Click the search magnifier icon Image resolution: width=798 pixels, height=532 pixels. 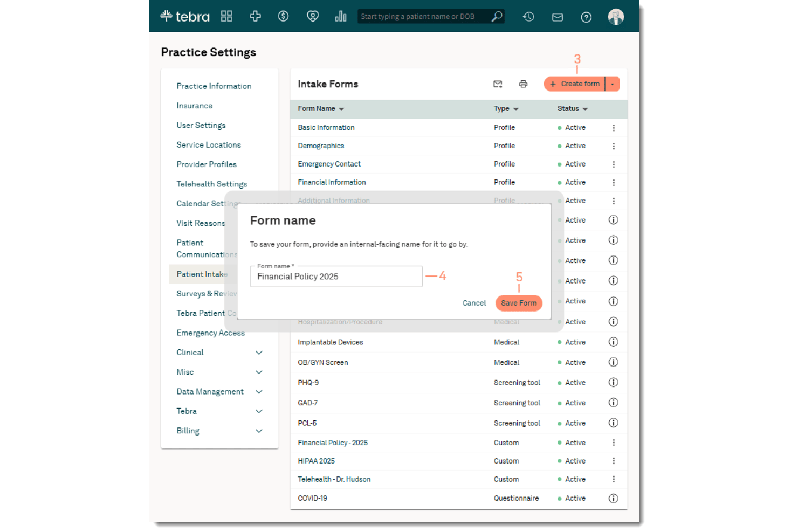[497, 16]
